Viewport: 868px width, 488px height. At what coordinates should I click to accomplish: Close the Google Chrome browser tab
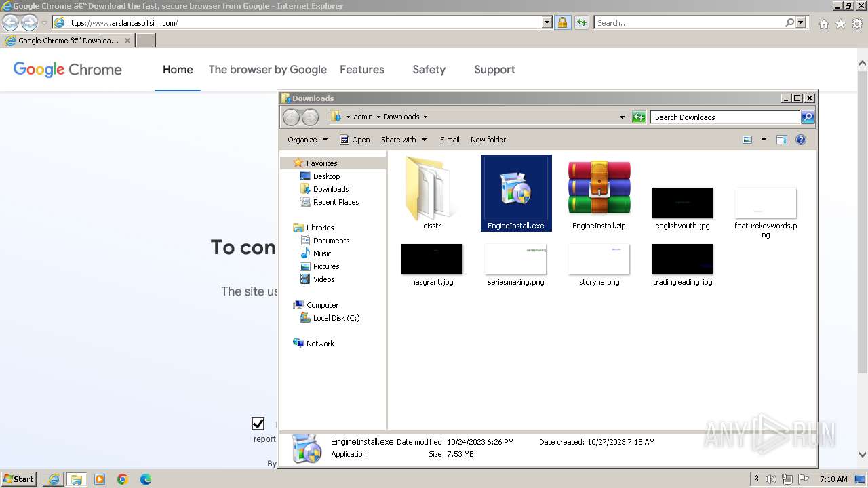point(127,41)
